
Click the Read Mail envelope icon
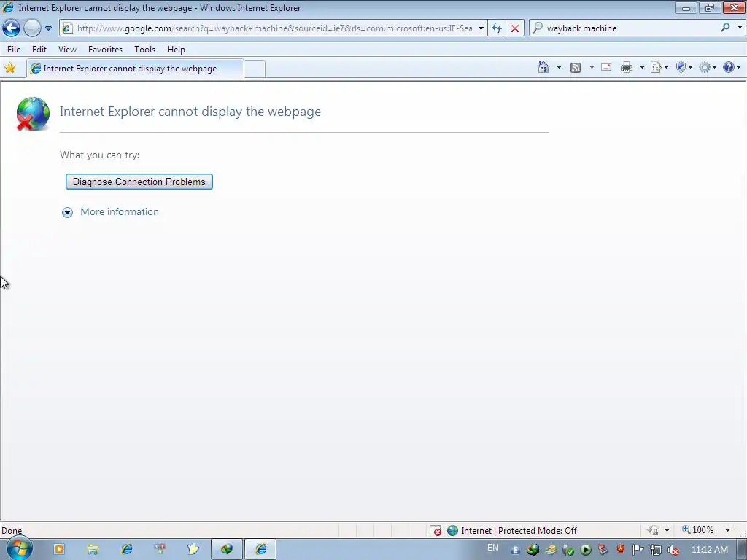click(606, 68)
